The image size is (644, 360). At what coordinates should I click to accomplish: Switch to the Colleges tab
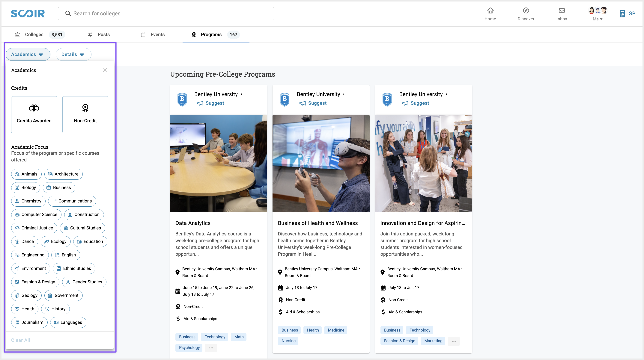(x=34, y=34)
